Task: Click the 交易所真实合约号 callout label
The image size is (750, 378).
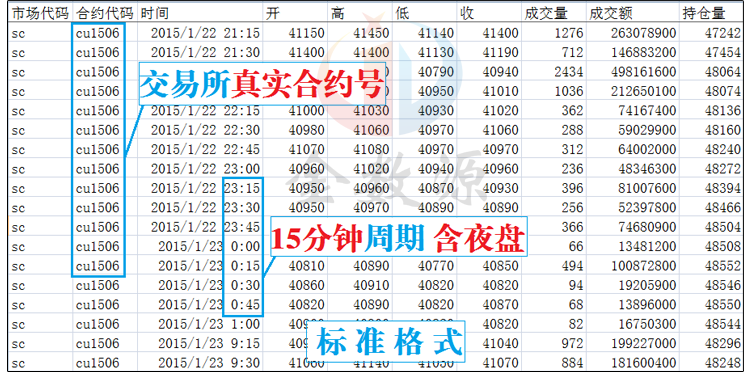Action: [x=262, y=84]
